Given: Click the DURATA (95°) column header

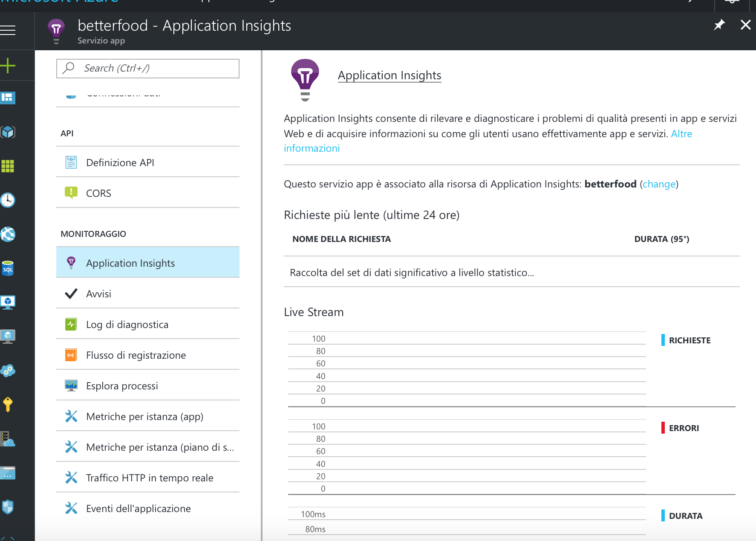Looking at the screenshot, I should click(662, 239).
